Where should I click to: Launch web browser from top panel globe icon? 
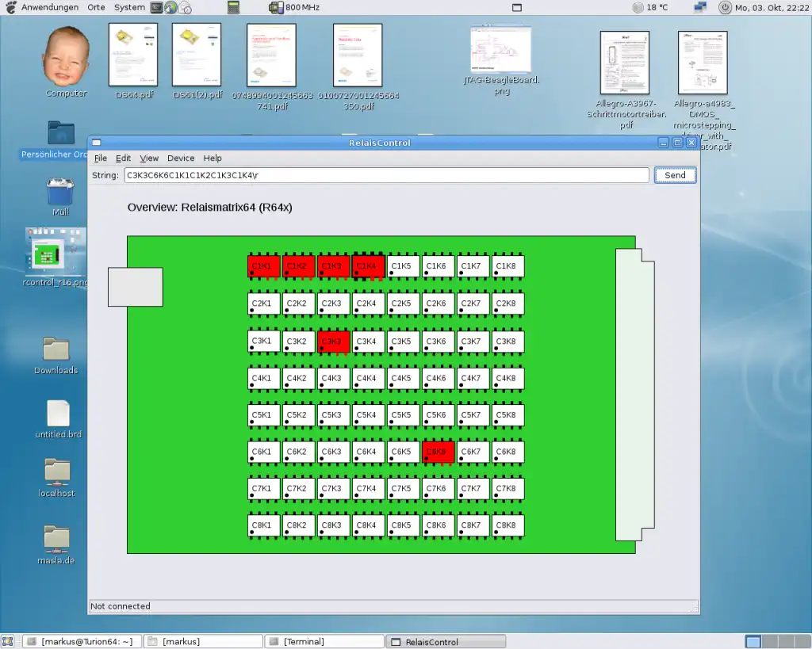(170, 7)
